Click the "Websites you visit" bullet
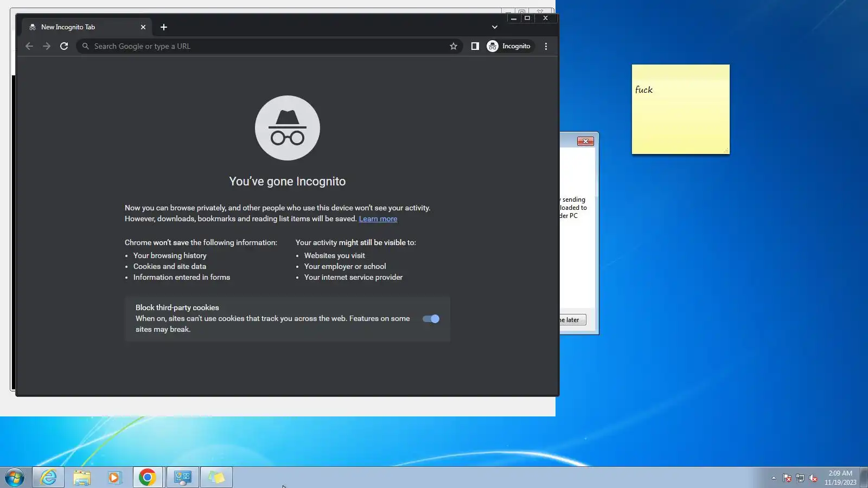Viewport: 868px width, 488px height. tap(335, 255)
